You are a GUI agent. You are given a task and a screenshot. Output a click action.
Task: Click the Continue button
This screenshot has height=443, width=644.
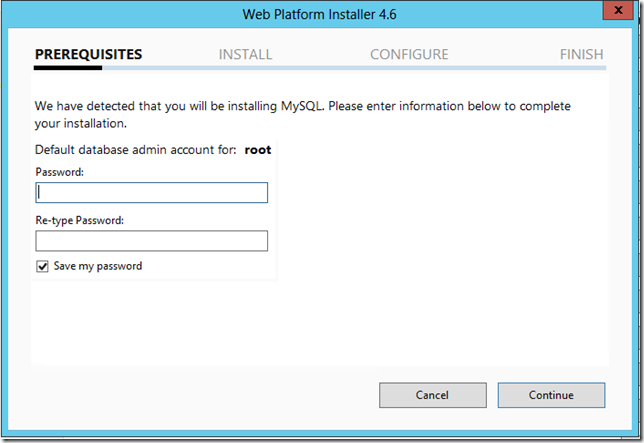pyautogui.click(x=551, y=395)
